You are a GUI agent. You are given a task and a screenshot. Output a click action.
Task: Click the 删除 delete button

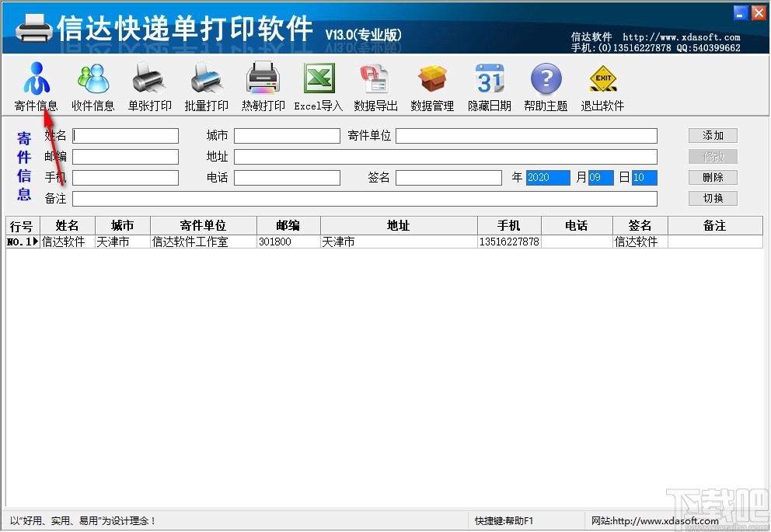pos(712,177)
